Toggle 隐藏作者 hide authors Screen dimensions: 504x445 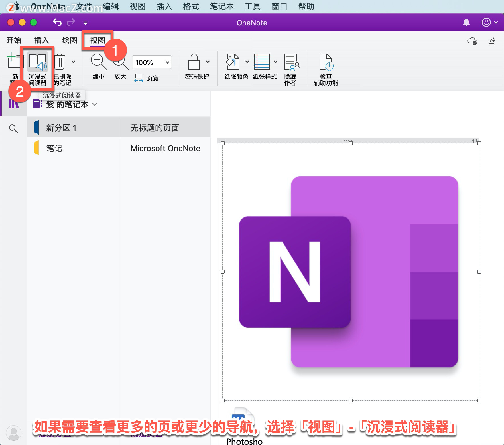tap(291, 70)
